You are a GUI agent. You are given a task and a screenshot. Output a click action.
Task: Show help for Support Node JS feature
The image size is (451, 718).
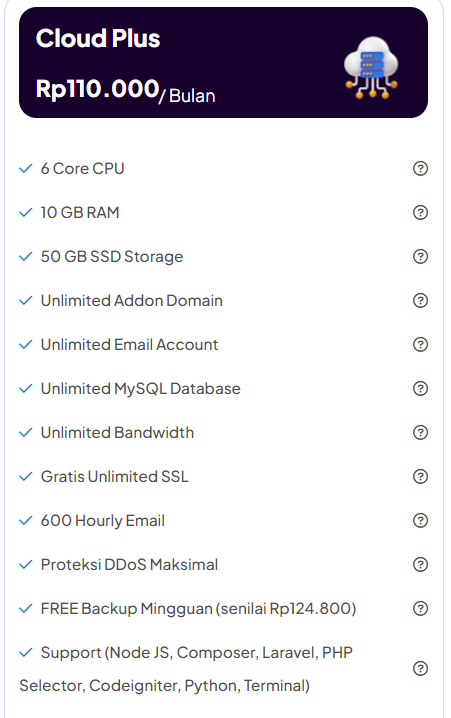[420, 669]
